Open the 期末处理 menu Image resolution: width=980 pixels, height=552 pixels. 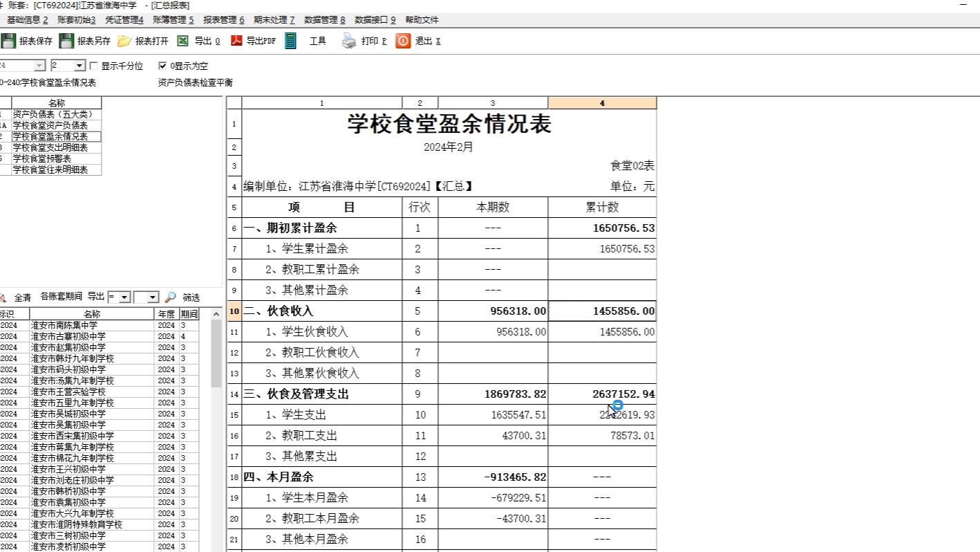(274, 20)
